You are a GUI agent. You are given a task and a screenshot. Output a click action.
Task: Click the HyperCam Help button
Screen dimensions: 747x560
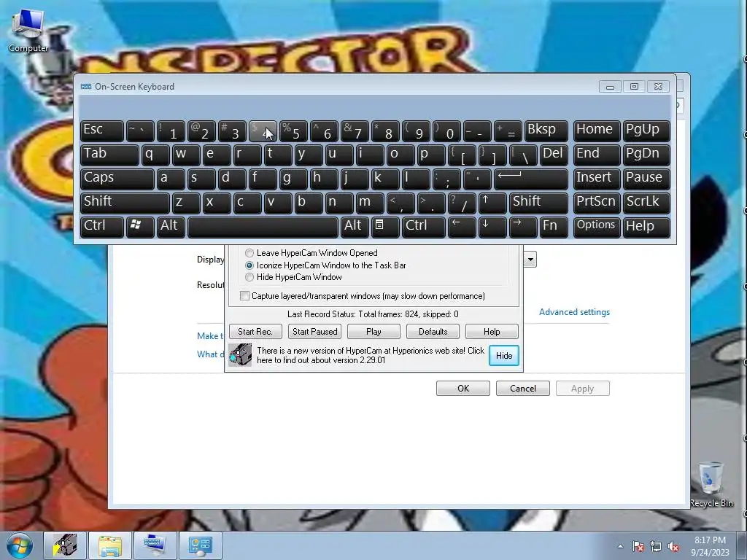(x=492, y=332)
